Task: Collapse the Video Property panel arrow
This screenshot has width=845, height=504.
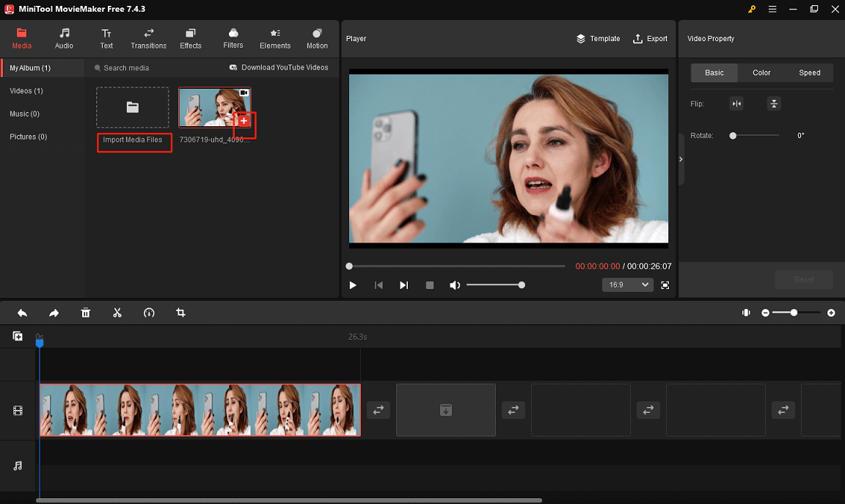Action: (x=681, y=159)
